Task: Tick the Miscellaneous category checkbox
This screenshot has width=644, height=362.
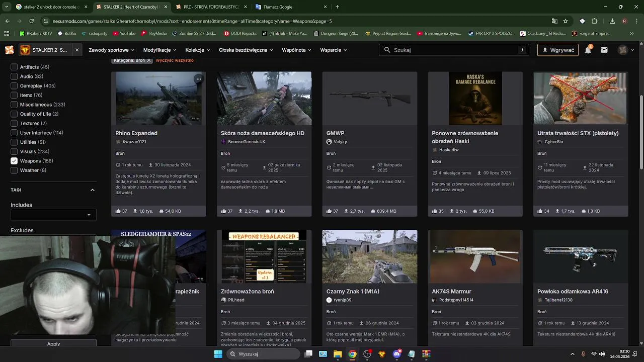Action: (x=14, y=105)
